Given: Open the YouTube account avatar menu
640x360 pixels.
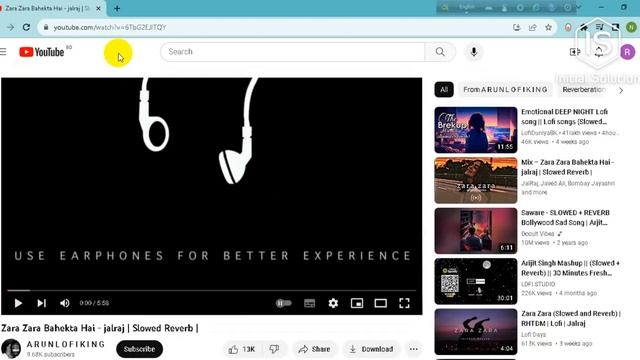Looking at the screenshot, I should coord(628,52).
